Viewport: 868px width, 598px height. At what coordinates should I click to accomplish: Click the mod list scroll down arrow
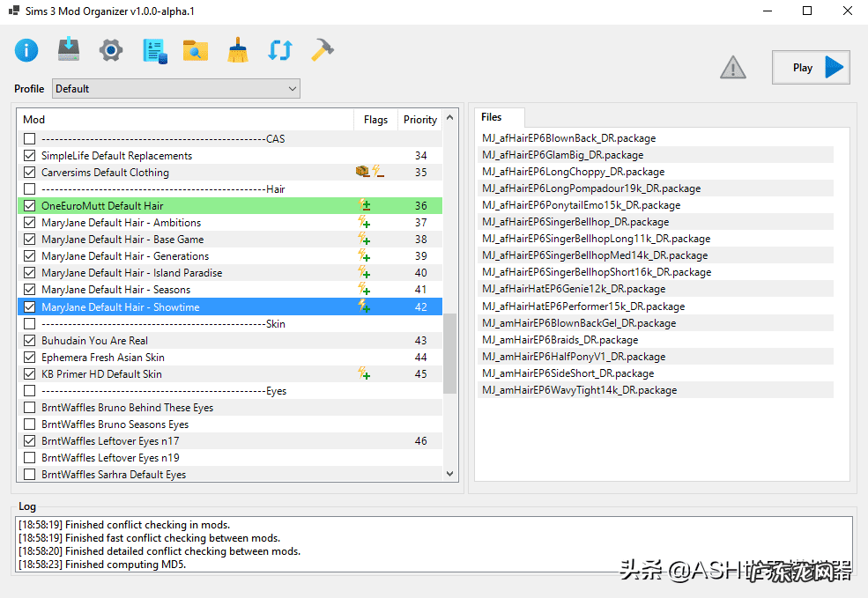pyautogui.click(x=450, y=474)
